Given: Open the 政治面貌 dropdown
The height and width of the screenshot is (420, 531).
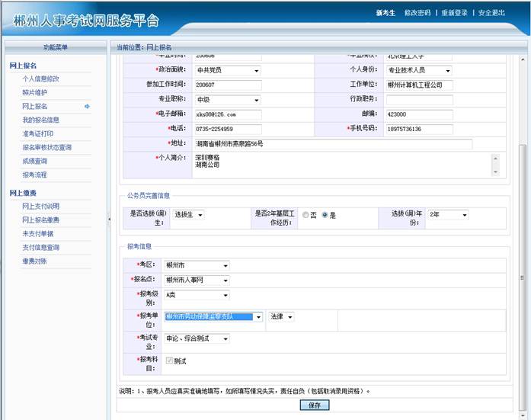Looking at the screenshot, I should (x=256, y=71).
